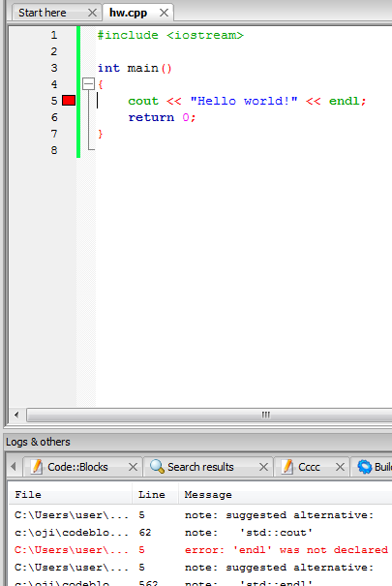Click the editor horizontal scrollbar thumb
This screenshot has height=586, width=392.
pos(210,415)
